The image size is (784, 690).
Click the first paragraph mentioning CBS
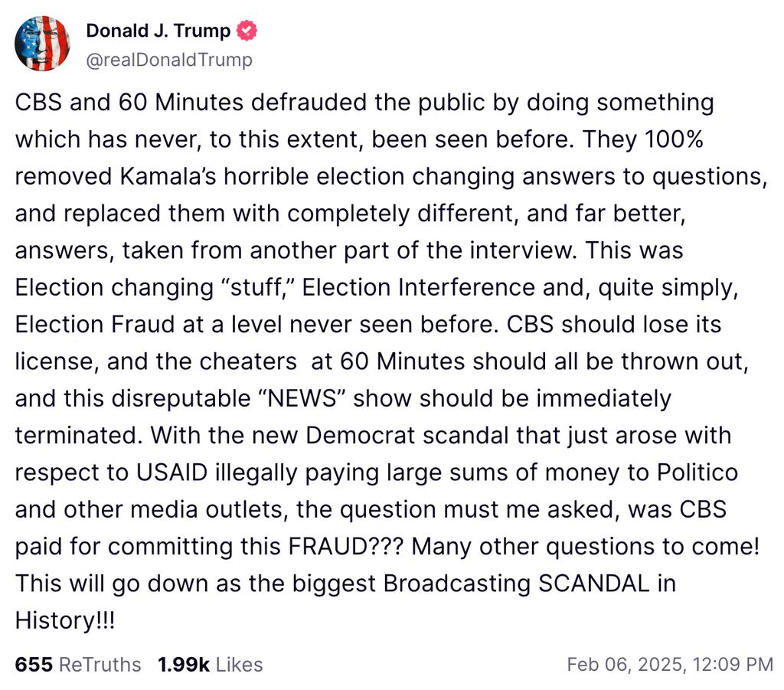click(364, 102)
